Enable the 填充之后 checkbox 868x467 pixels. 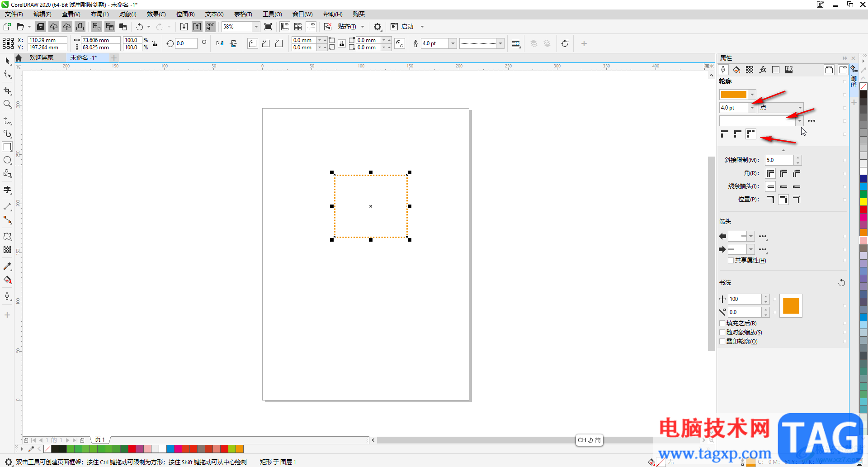722,324
